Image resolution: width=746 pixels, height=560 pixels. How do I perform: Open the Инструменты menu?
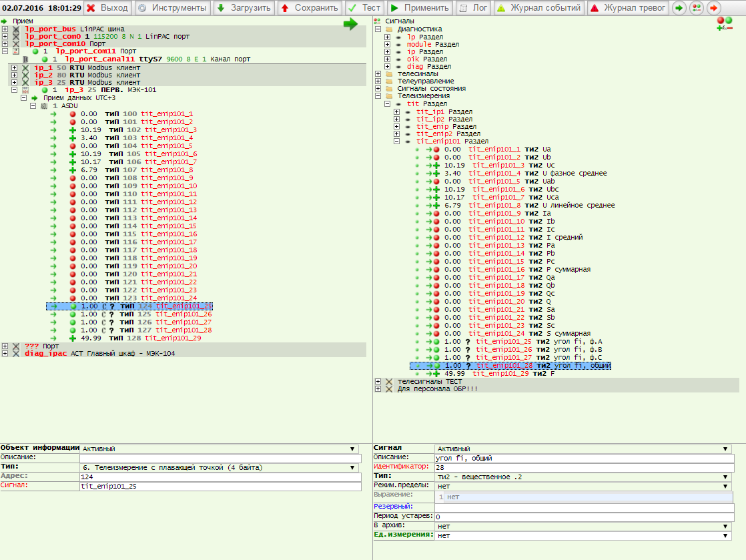[173, 8]
